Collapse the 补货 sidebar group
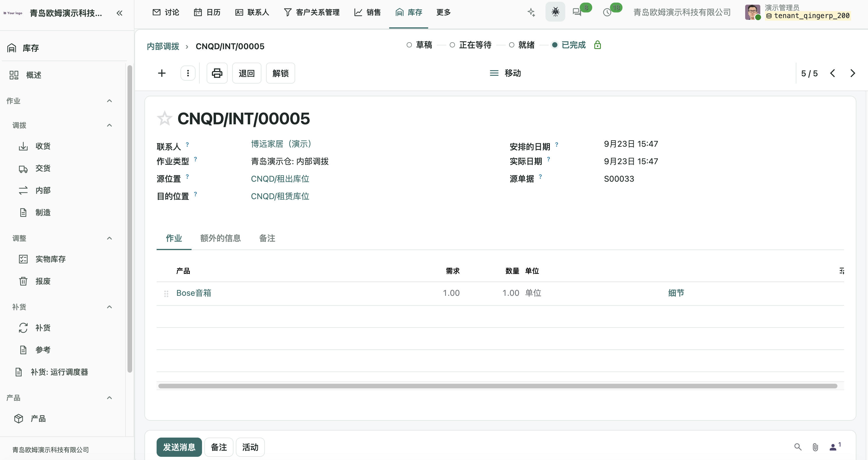Image resolution: width=868 pixels, height=460 pixels. click(x=109, y=307)
